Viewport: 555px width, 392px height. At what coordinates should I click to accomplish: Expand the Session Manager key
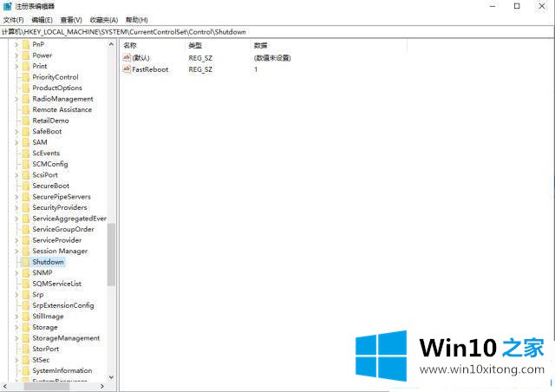point(16,251)
